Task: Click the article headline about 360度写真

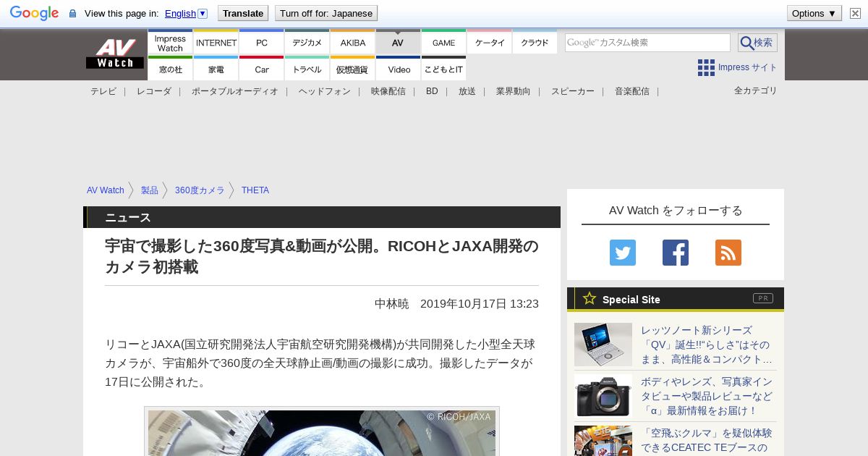Action: point(322,257)
